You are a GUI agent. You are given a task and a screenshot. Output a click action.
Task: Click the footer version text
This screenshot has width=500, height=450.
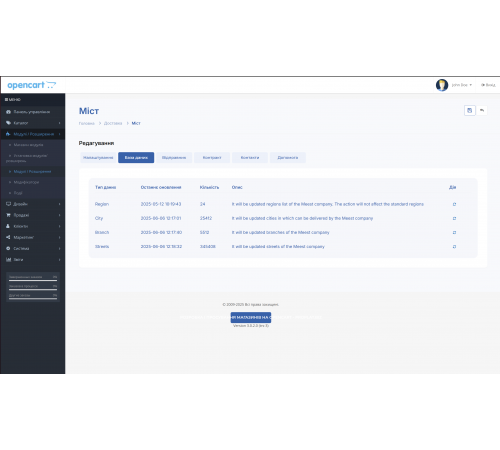(x=251, y=326)
